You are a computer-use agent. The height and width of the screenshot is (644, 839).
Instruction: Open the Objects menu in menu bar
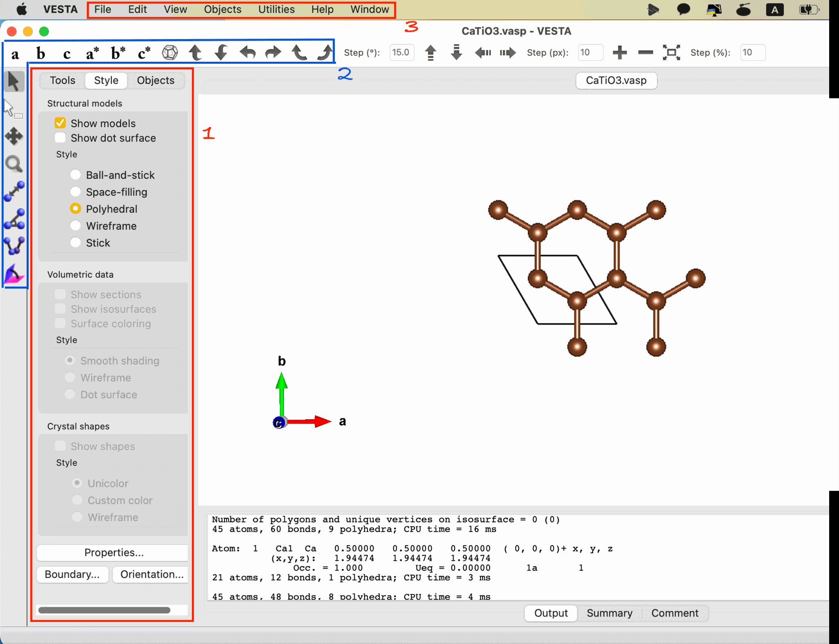pos(223,9)
